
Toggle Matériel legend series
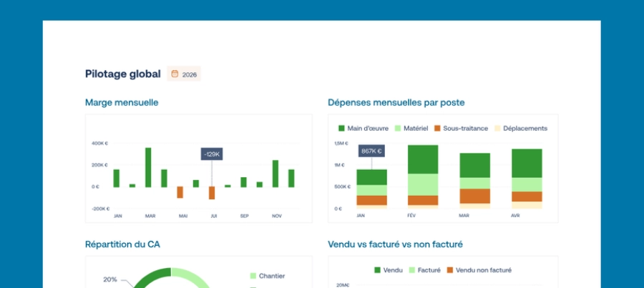pyautogui.click(x=410, y=129)
